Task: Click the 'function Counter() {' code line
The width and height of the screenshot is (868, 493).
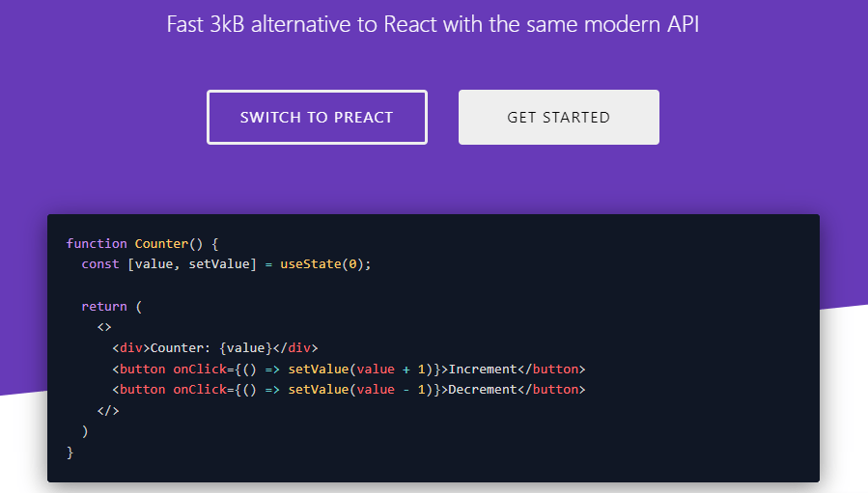Action: click(142, 243)
